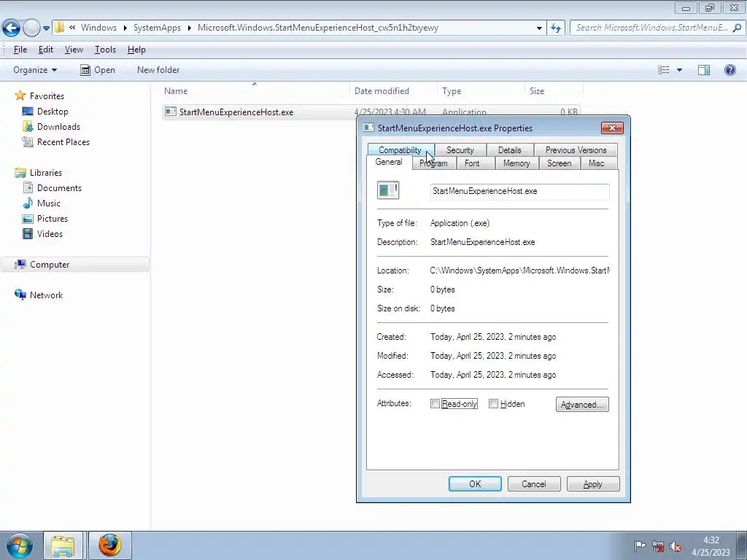Switch to the Program tab
Image resolution: width=747 pixels, height=560 pixels.
434,163
